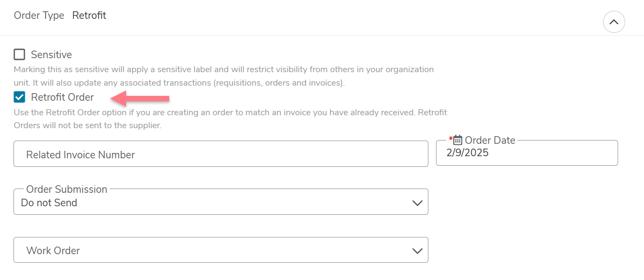Select the Retrofit order type value
Image resolution: width=644 pixels, height=280 pixels.
pos(89,16)
